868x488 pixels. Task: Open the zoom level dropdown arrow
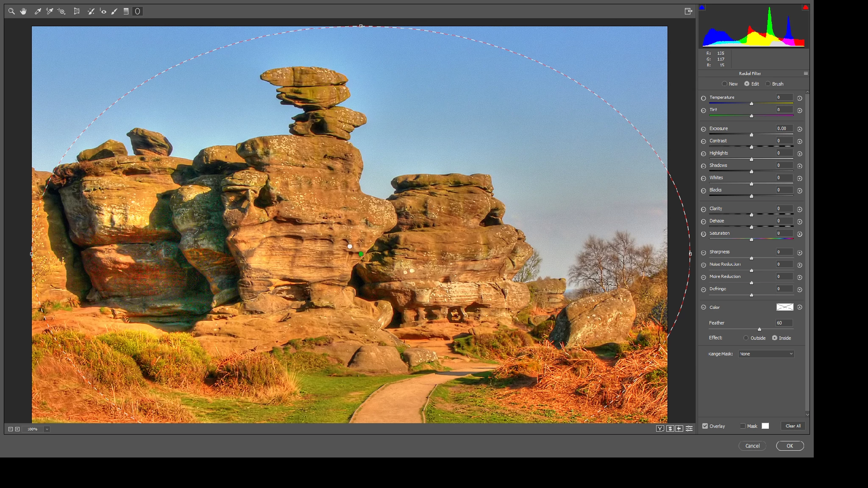47,429
